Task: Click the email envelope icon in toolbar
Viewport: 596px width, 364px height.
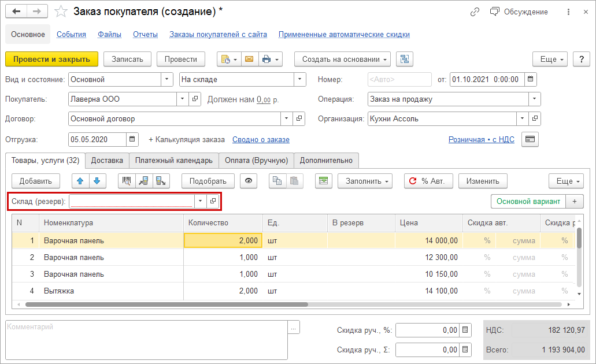Action: coord(249,59)
